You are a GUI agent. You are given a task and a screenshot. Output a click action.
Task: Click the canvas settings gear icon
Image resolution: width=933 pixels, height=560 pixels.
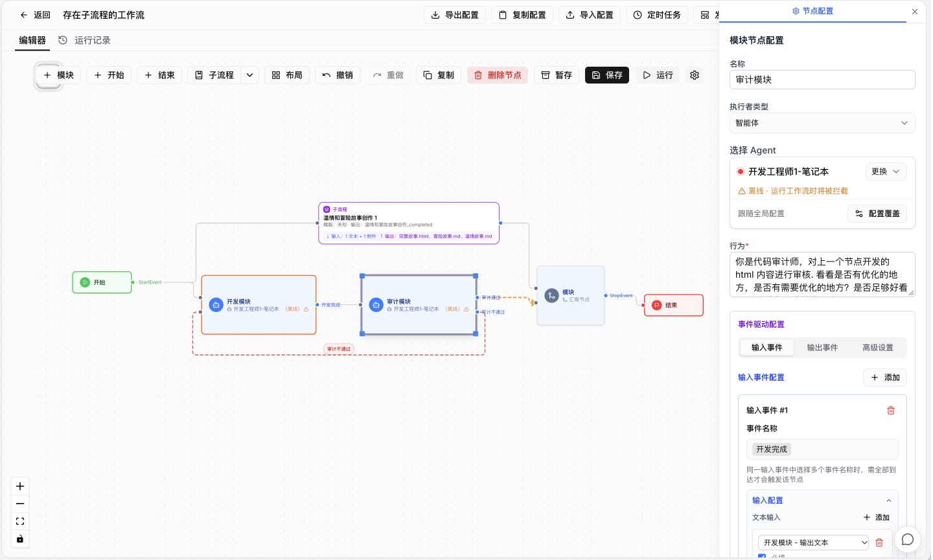pos(695,75)
